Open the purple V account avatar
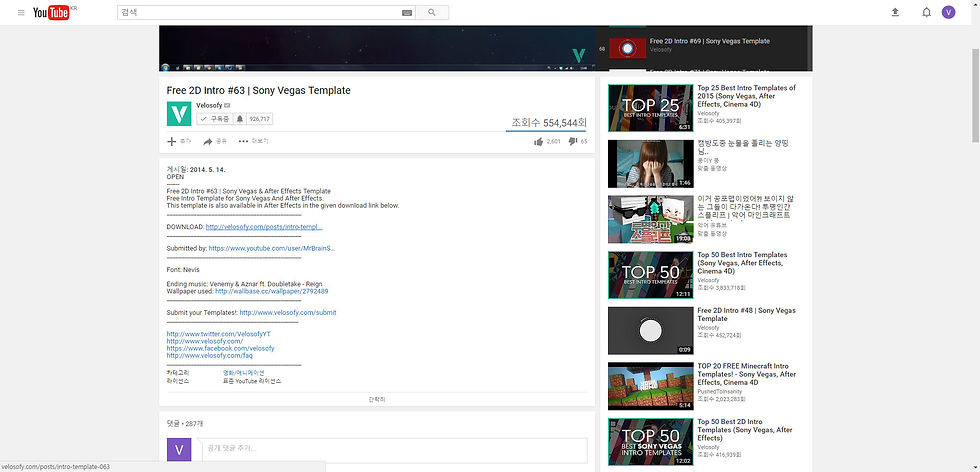Screen dimensions: 980x472 click(x=948, y=13)
